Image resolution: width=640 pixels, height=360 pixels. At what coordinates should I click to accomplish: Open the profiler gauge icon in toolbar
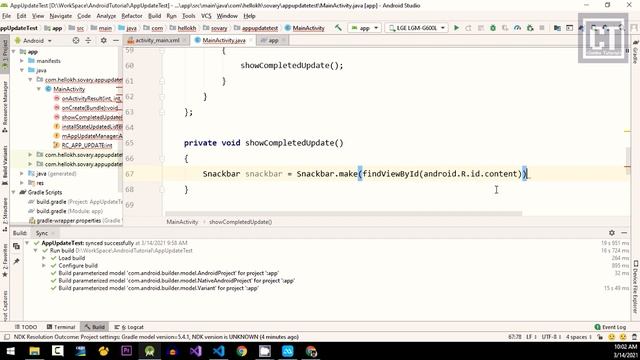pos(517,28)
